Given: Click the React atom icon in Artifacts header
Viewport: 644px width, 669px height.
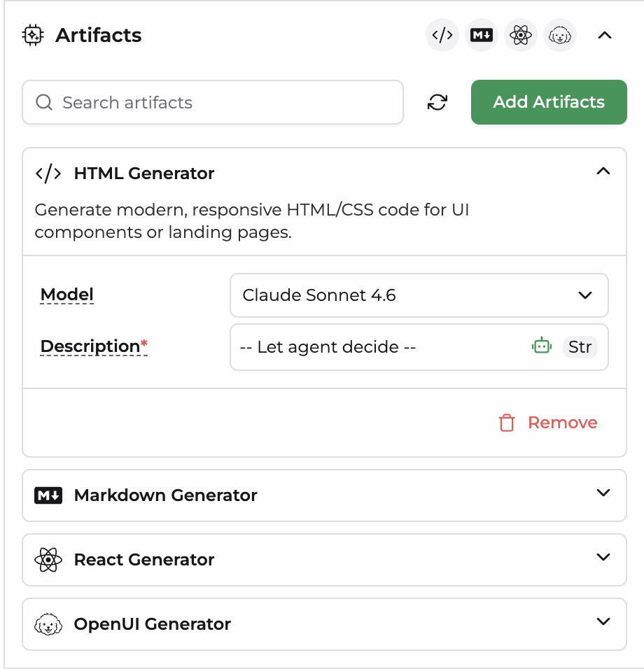Looking at the screenshot, I should (521, 35).
